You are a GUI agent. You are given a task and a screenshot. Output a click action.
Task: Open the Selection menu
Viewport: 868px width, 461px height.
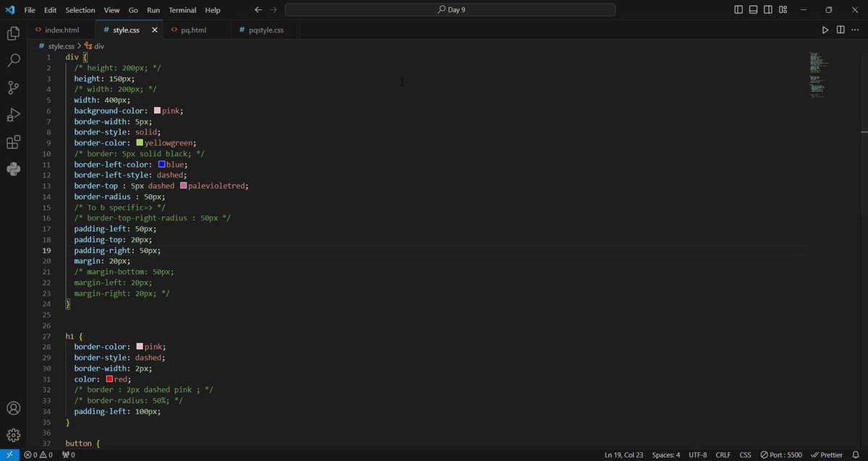pyautogui.click(x=80, y=10)
